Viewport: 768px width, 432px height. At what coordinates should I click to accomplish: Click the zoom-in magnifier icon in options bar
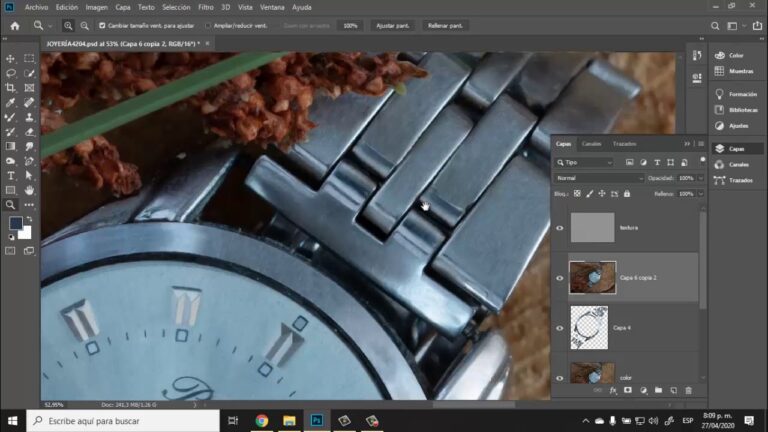pyautogui.click(x=68, y=25)
